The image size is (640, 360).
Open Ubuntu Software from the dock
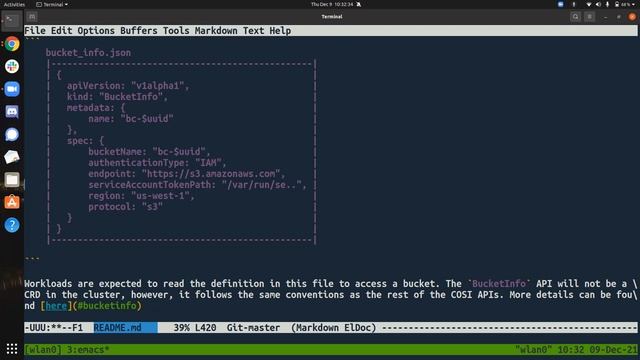pos(12,202)
